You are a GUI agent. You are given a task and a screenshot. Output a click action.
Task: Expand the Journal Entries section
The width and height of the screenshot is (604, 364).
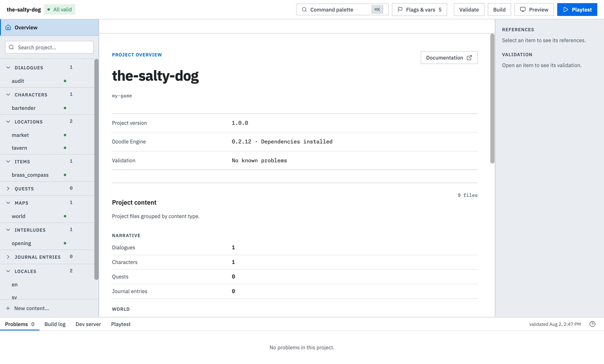tap(8, 257)
